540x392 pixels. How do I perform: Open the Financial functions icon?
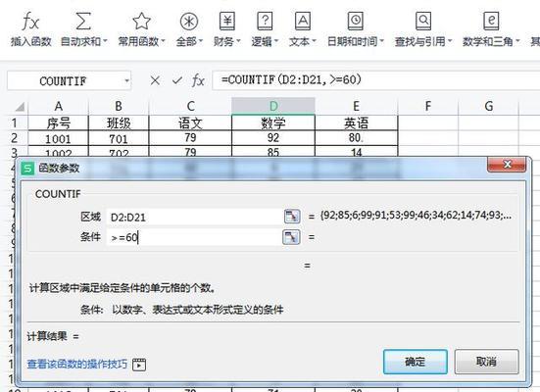227,21
